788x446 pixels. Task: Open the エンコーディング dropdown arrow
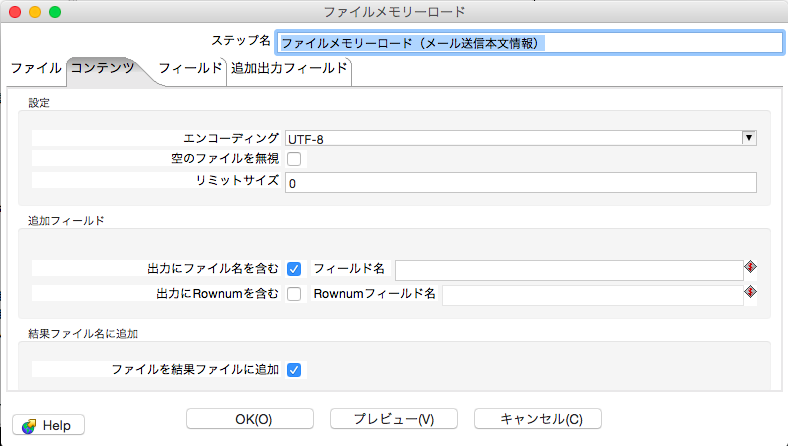[748, 138]
